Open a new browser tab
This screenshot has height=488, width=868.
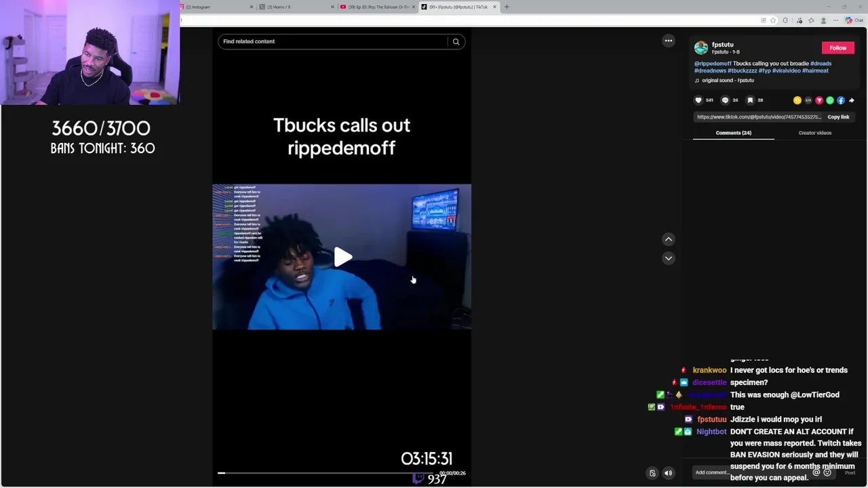point(507,7)
